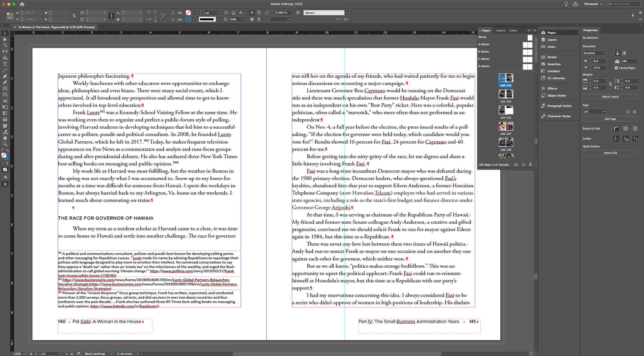This screenshot has height=356, width=644.
Task: Click the stroke color swatch in control bar
Action: tap(188, 19)
